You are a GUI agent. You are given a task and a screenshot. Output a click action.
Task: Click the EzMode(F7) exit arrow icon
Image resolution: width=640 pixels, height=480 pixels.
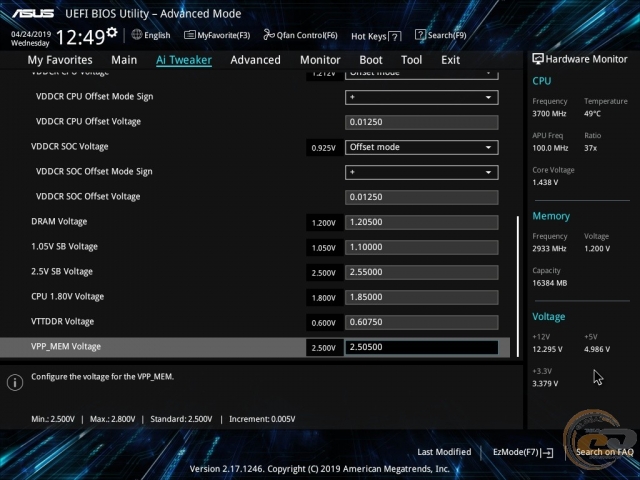[x=547, y=452]
